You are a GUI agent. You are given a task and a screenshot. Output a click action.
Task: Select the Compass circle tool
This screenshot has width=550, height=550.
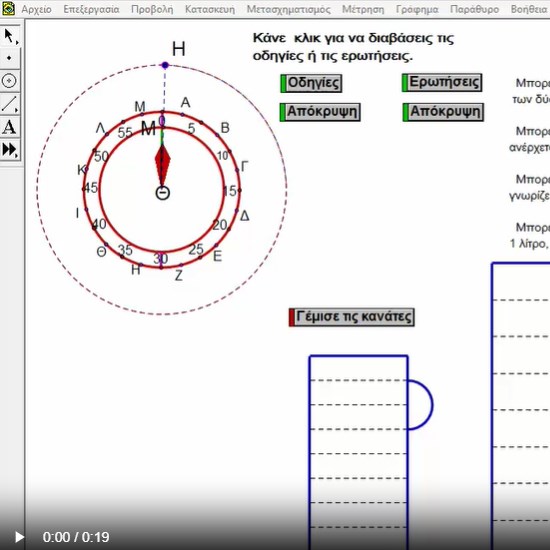[9, 81]
